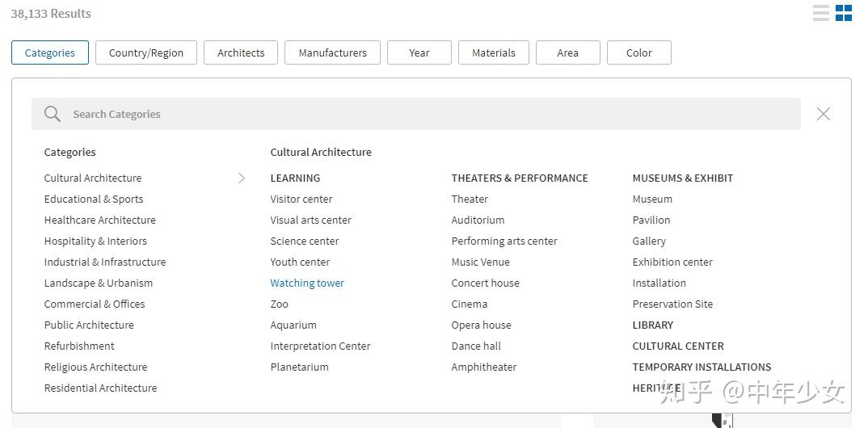Open the Country/Region filter

point(146,52)
